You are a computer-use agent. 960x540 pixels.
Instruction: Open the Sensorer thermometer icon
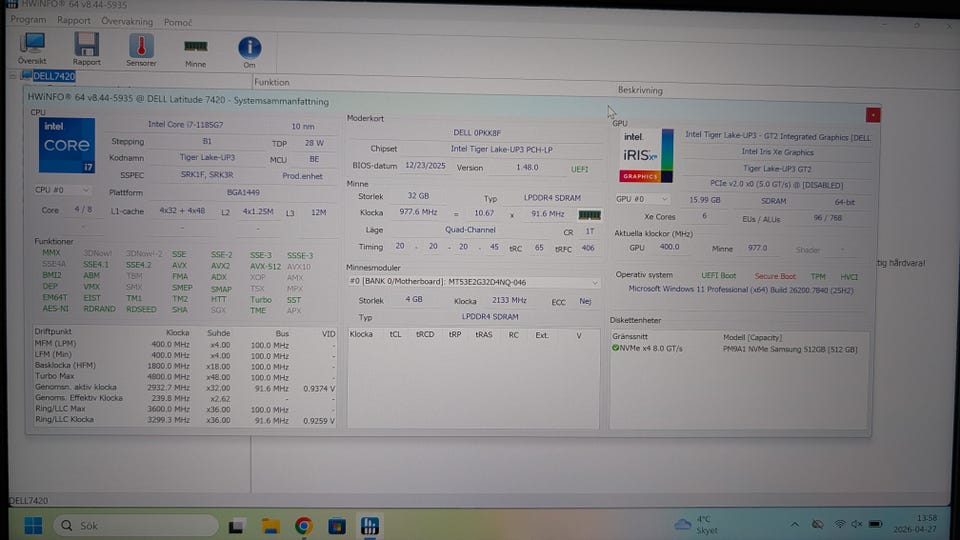tap(141, 50)
